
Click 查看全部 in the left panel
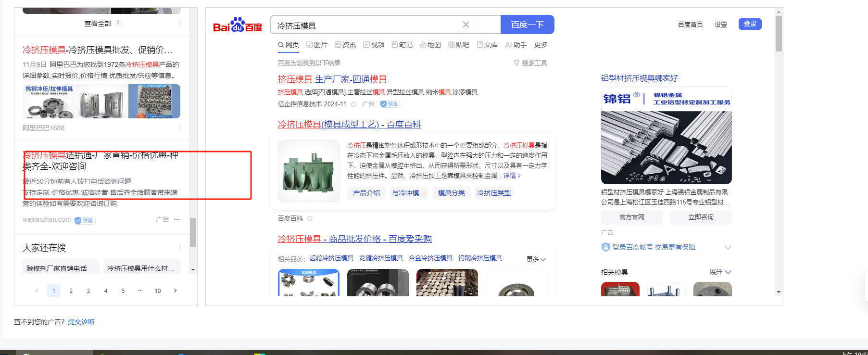pos(102,23)
